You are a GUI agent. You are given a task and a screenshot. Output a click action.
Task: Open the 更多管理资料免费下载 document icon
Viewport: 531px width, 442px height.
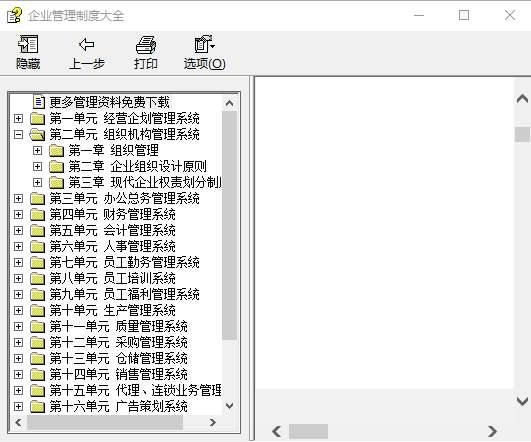[39, 102]
